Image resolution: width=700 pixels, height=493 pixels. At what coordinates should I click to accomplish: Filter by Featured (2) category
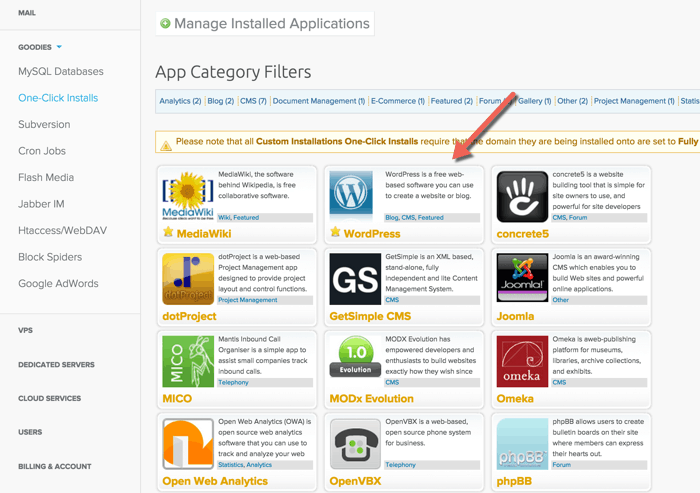coord(451,101)
